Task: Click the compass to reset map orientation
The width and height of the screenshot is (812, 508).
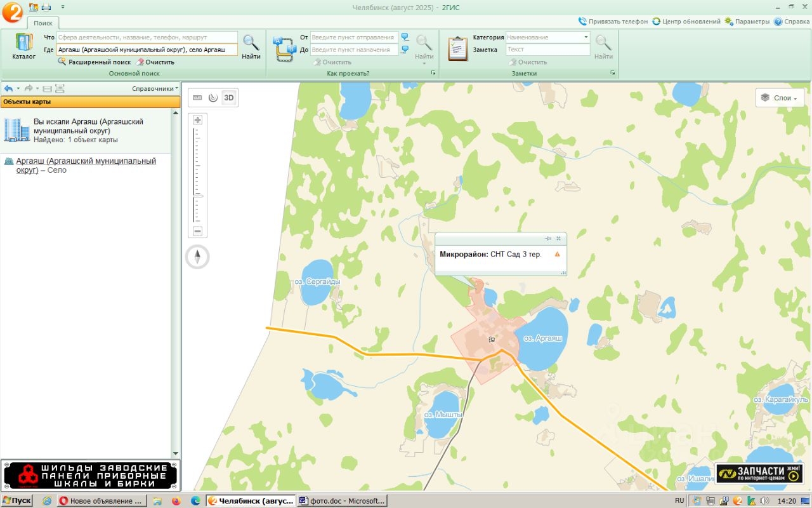Action: 197,257
